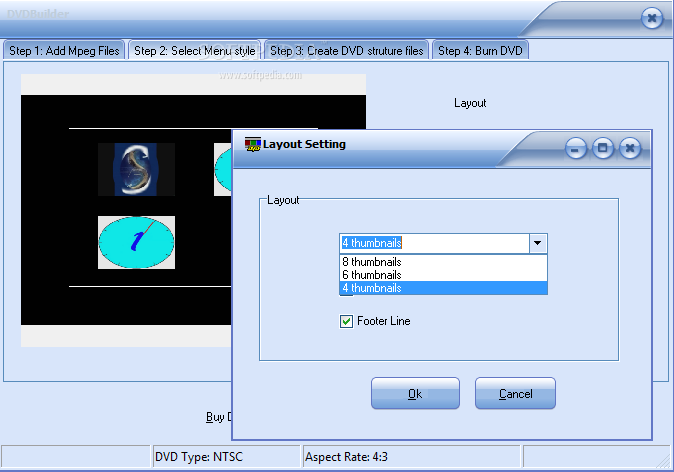The width and height of the screenshot is (674, 472).
Task: Switch to Step 2: Select Menu style tab
Action: tap(195, 51)
